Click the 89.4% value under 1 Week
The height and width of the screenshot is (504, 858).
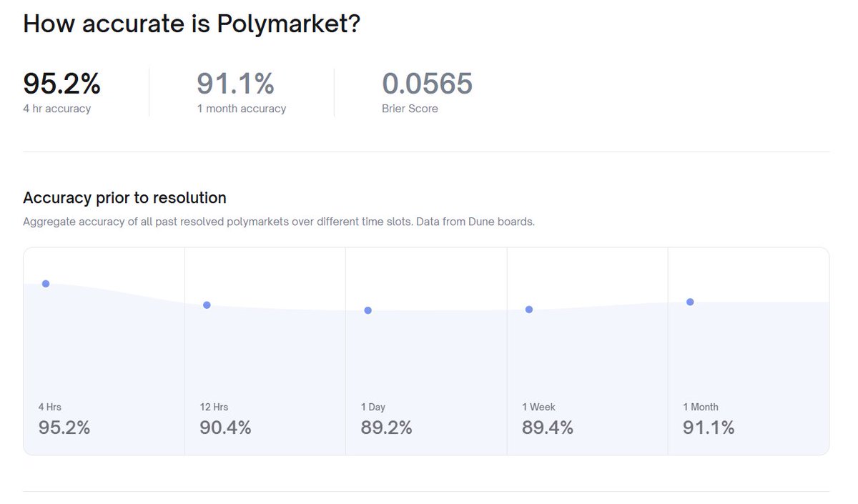point(548,428)
